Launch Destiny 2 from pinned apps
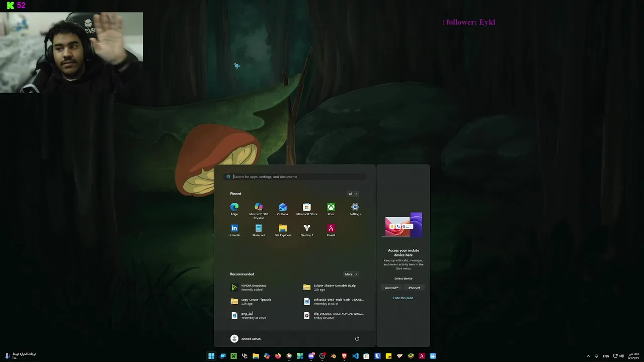Image resolution: width=644 pixels, height=362 pixels. click(x=307, y=230)
